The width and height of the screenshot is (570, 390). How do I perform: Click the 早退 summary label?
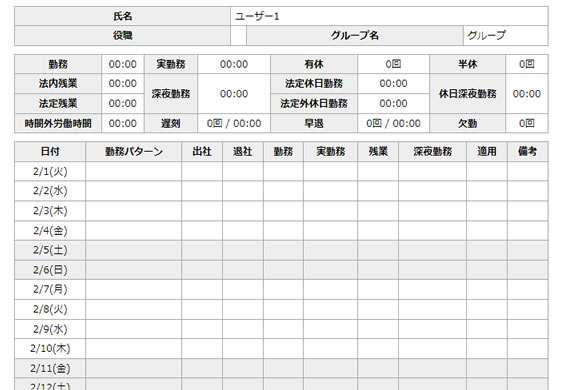pos(314,124)
